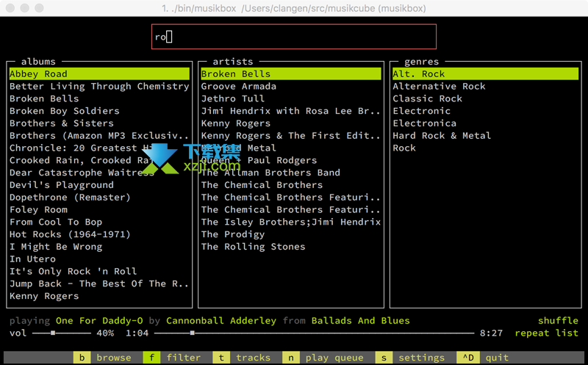Image resolution: width=588 pixels, height=365 pixels.
Task: Select the Broken Bells album row
Action: pos(99,98)
